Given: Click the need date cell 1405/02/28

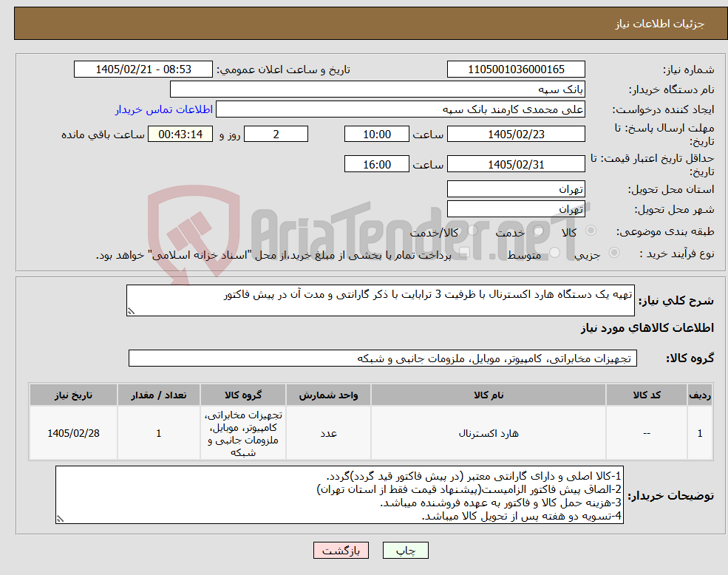Looking at the screenshot, I should (73, 433).
